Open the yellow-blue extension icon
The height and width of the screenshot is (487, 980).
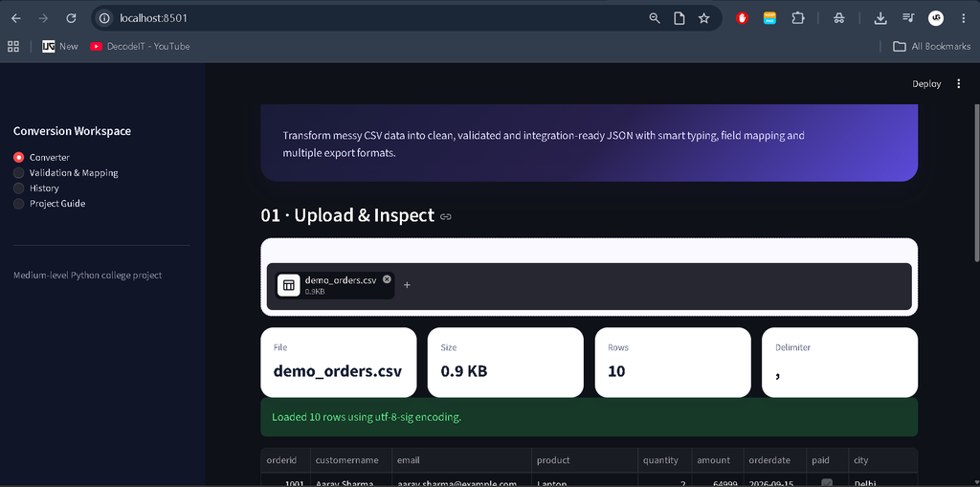tap(770, 18)
